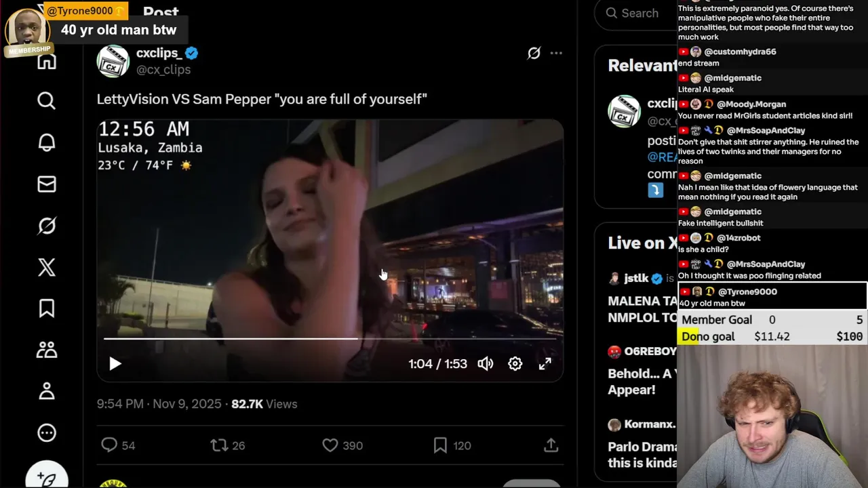
Task: Go to Home in left sidebar
Action: point(46,62)
